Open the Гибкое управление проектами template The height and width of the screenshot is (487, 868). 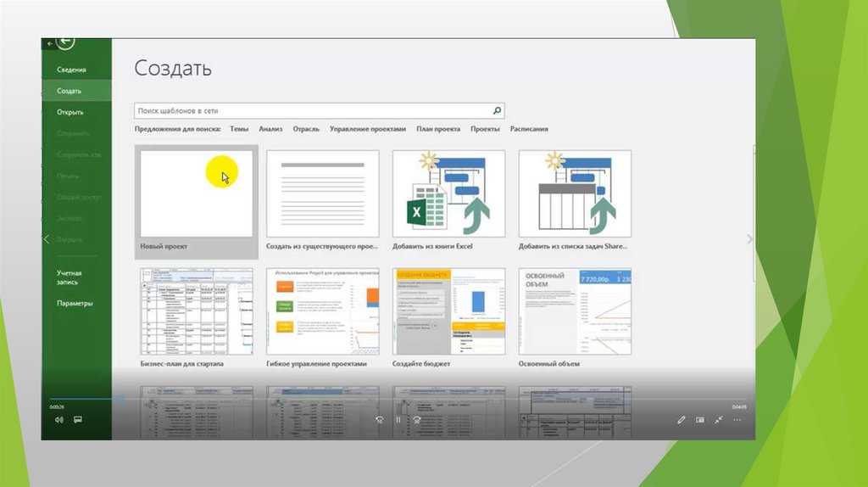[x=323, y=318]
